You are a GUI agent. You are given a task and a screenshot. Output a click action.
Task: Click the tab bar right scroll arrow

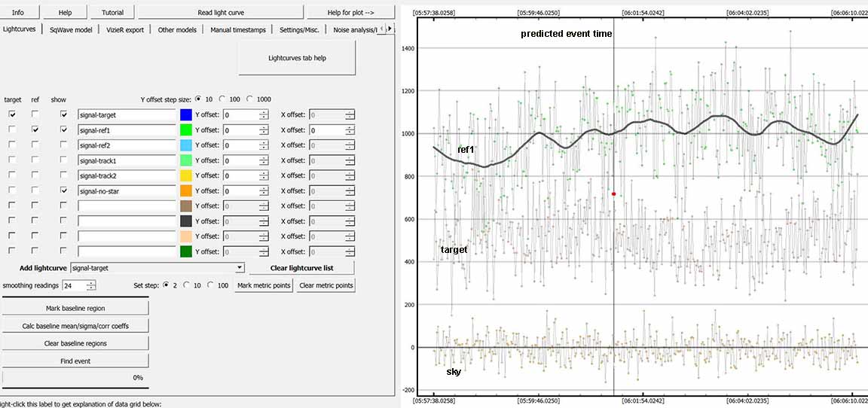(391, 29)
